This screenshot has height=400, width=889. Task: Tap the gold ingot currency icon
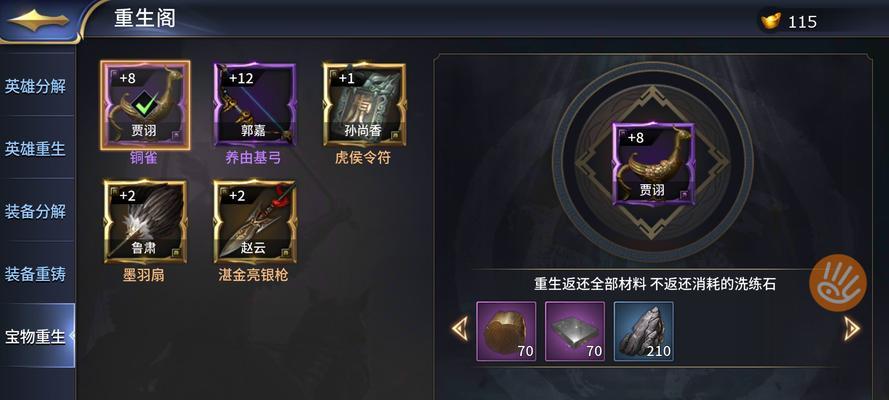point(770,21)
